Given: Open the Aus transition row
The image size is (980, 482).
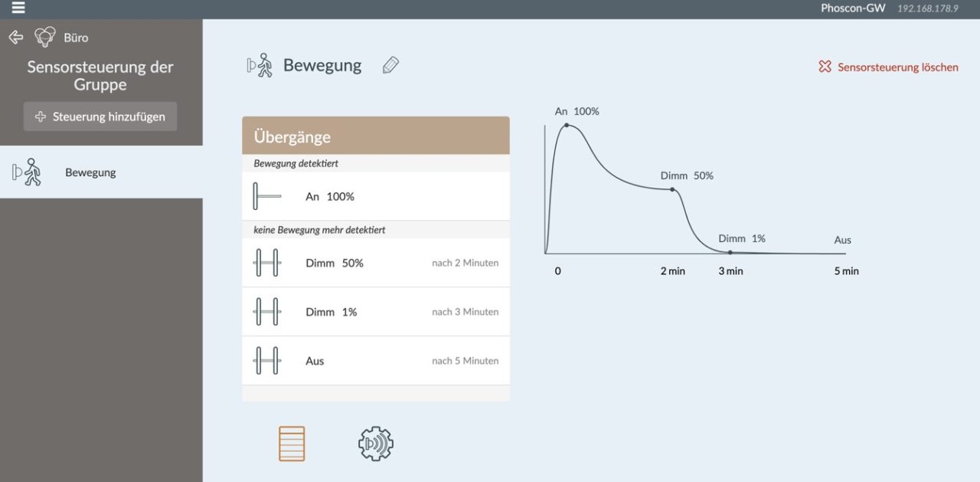Looking at the screenshot, I should 375,361.
